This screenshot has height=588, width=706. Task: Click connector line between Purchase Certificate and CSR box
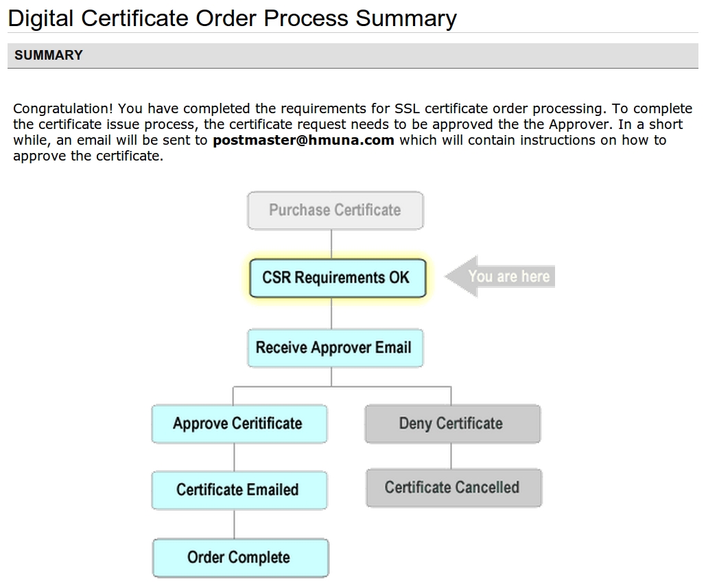(x=332, y=243)
